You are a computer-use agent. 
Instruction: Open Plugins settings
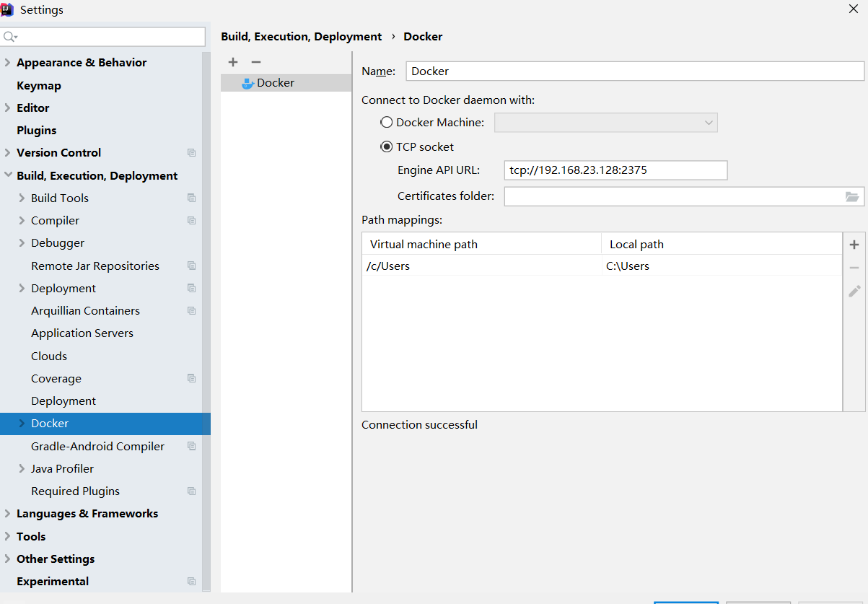point(36,130)
